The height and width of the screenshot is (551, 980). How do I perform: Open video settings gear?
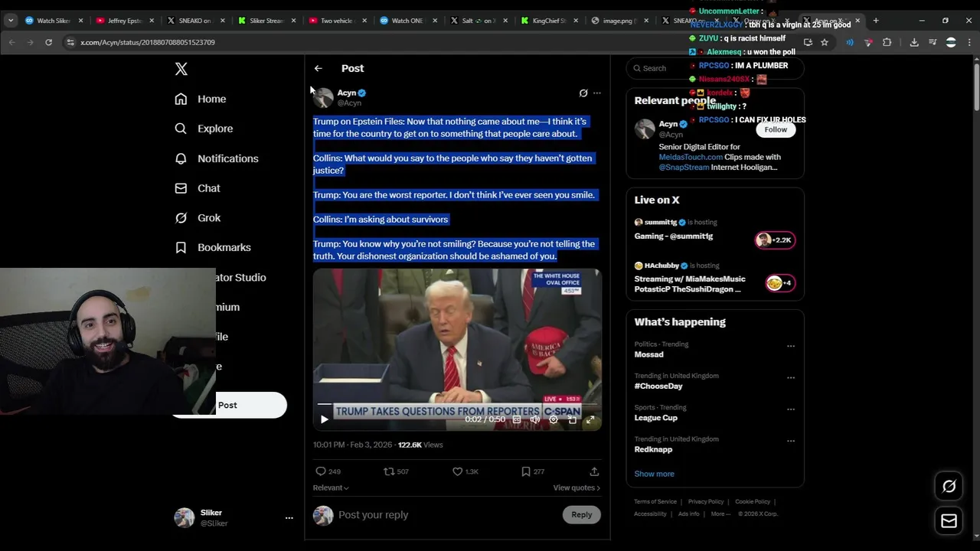[x=554, y=419]
